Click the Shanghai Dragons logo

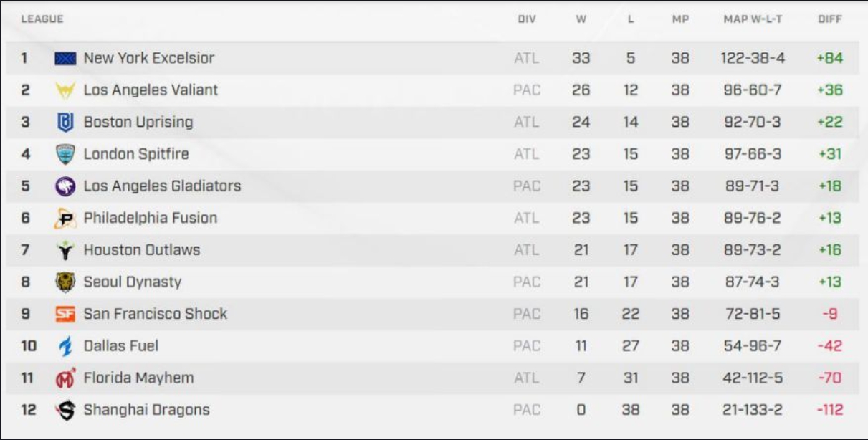point(65,410)
